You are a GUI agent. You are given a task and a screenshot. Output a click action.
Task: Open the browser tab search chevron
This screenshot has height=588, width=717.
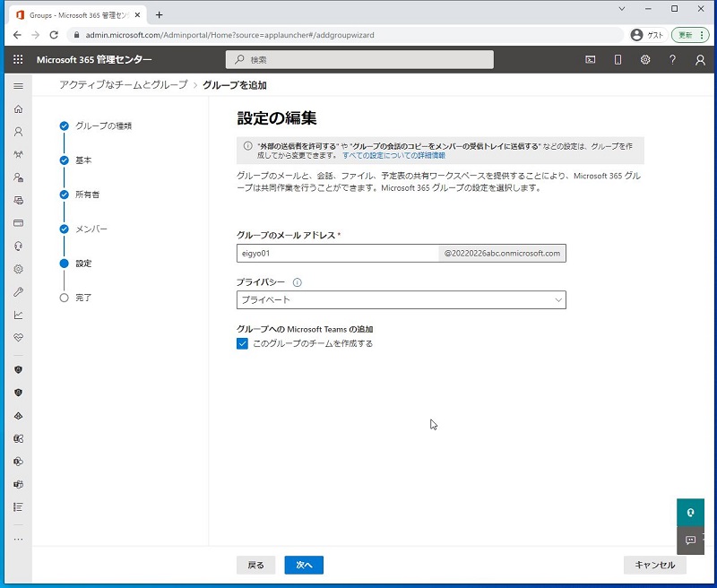click(622, 9)
